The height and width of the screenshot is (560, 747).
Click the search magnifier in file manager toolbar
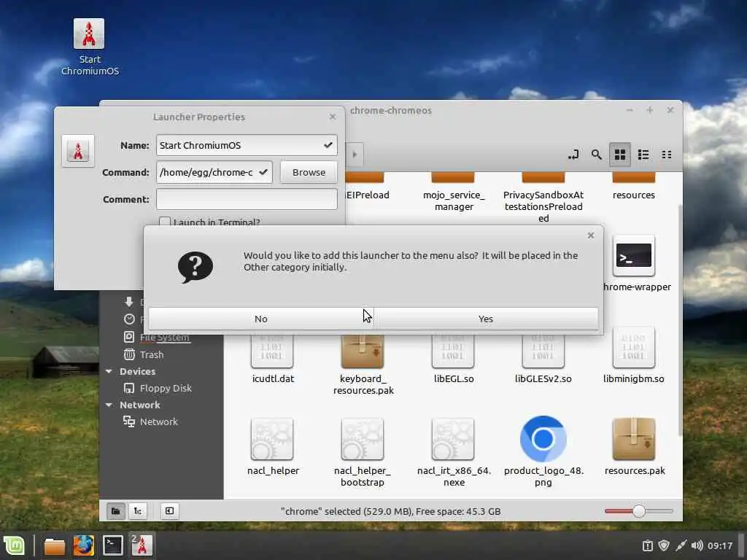click(597, 155)
